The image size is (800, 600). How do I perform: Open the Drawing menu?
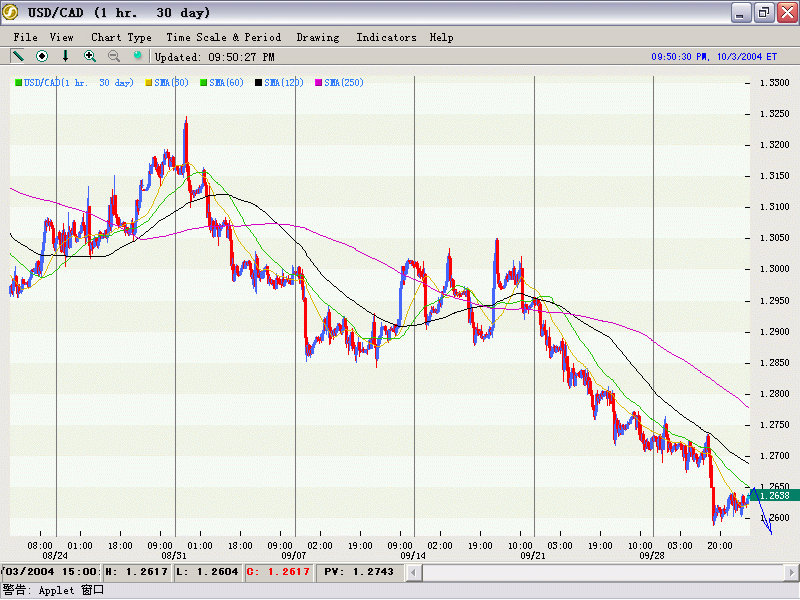tap(318, 37)
